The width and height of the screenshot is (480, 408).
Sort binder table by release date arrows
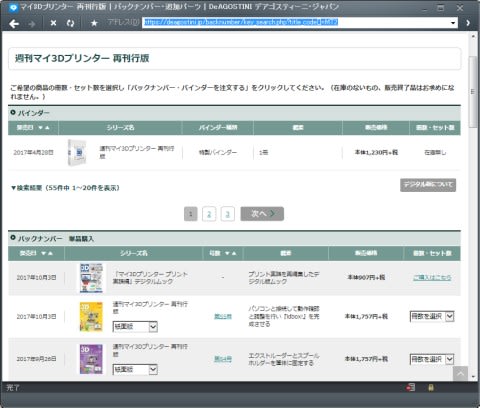pos(44,128)
